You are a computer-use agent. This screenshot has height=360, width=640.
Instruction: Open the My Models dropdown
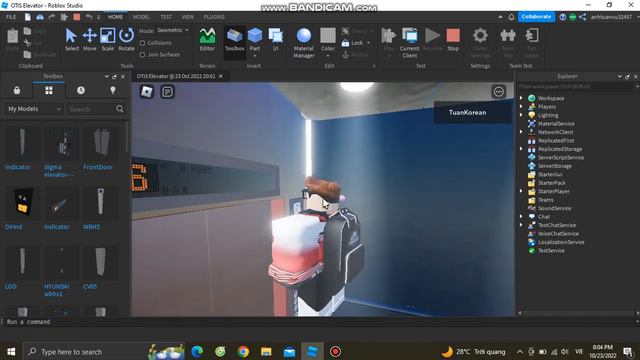coord(33,109)
